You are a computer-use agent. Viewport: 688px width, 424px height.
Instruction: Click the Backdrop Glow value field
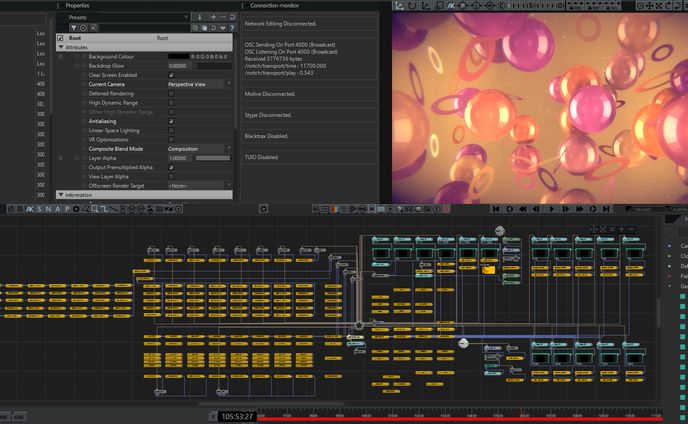[x=179, y=66]
